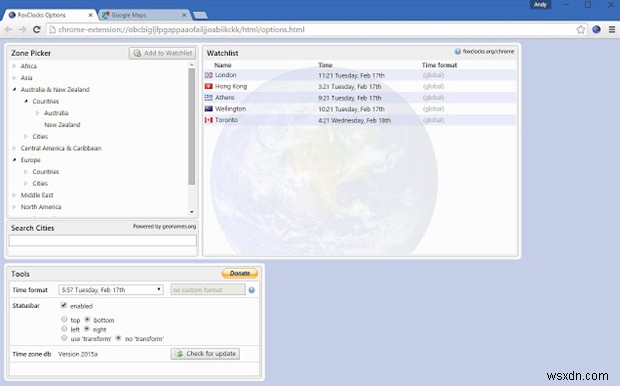This screenshot has height=386, width=620.
Task: Open the Powered by geonames.org link
Action: click(x=164, y=227)
